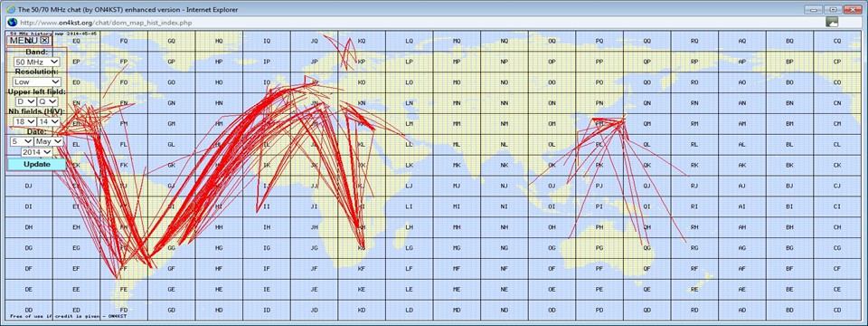
Task: Close the Internet Explorer window
Action: 853,9
